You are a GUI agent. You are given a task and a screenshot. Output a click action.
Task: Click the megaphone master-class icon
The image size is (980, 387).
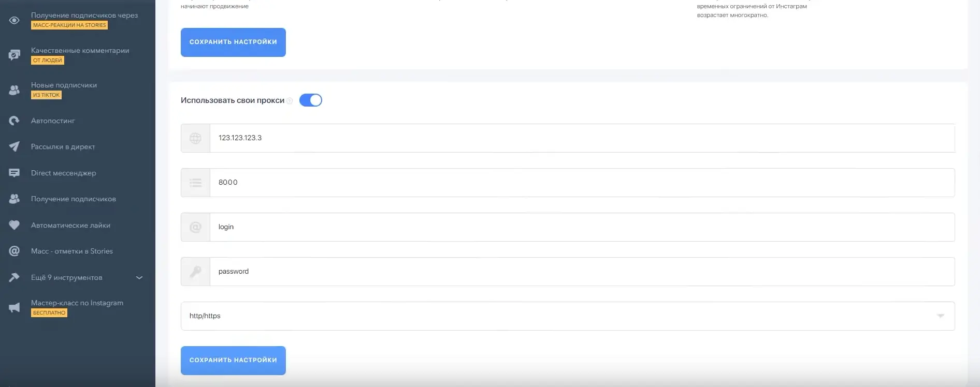15,308
